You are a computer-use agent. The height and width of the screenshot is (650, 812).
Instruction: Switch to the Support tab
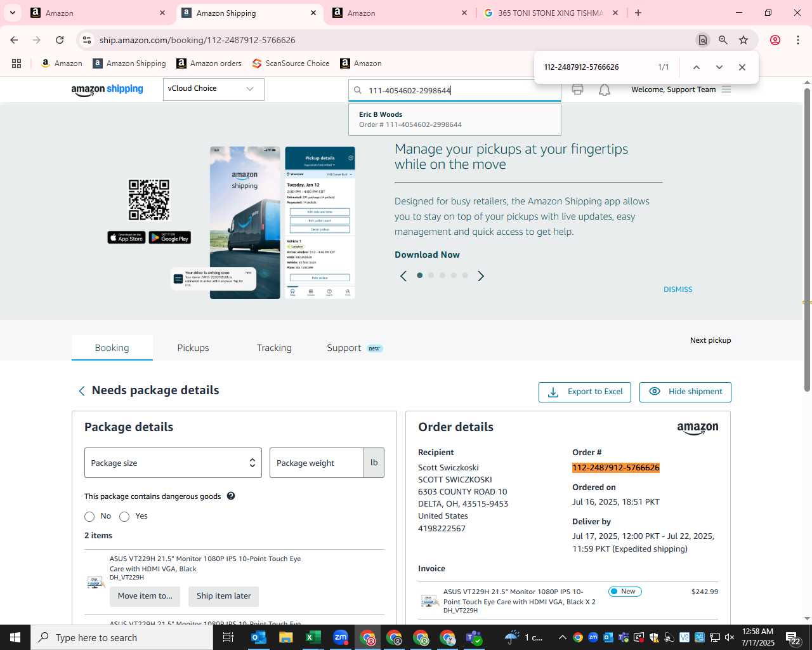[354, 348]
